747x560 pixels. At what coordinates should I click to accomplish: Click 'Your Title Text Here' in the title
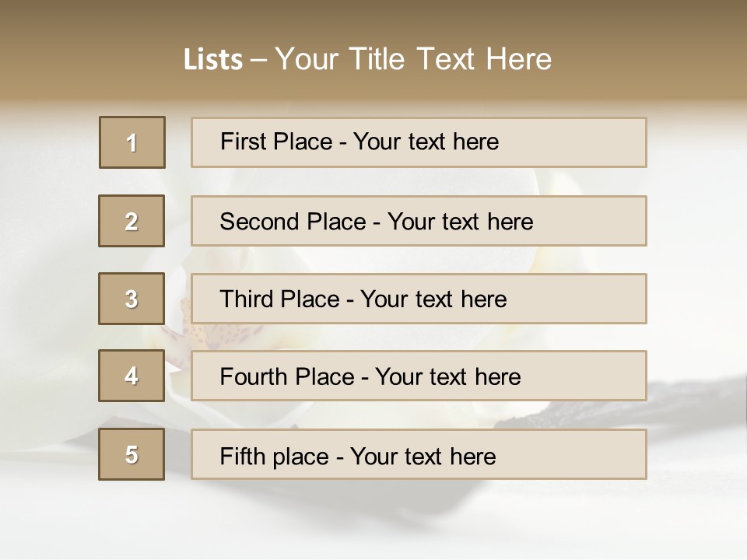click(413, 59)
